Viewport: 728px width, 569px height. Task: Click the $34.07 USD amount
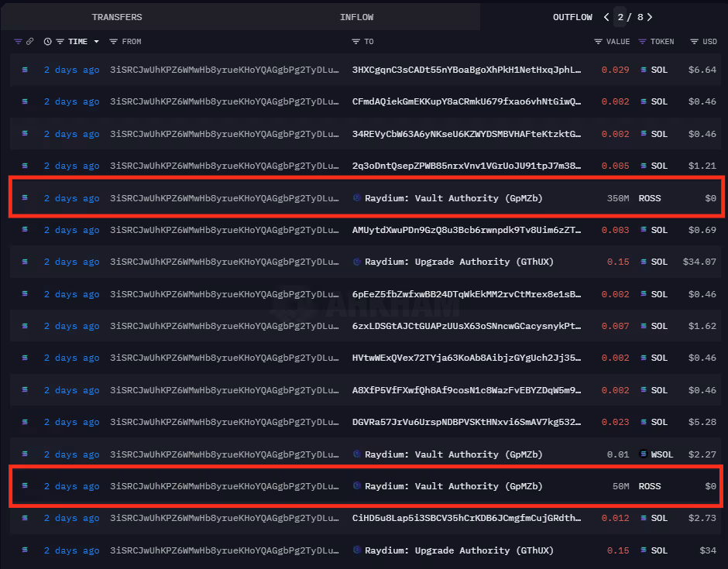point(699,262)
